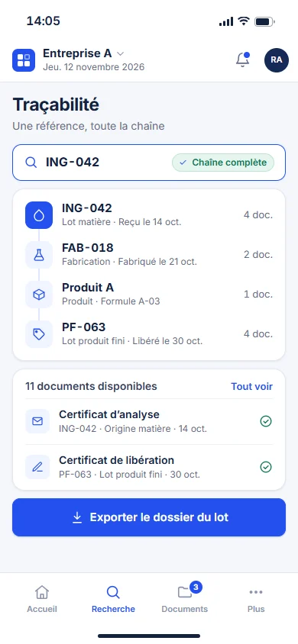Open notifications bell icon
This screenshot has width=298, height=644.
pyautogui.click(x=242, y=60)
